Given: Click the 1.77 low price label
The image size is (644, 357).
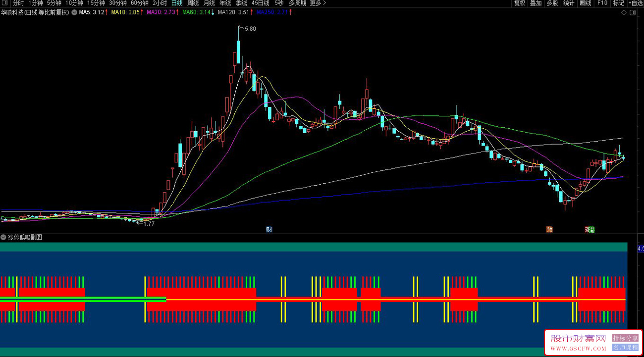Looking at the screenshot, I should pos(149,224).
